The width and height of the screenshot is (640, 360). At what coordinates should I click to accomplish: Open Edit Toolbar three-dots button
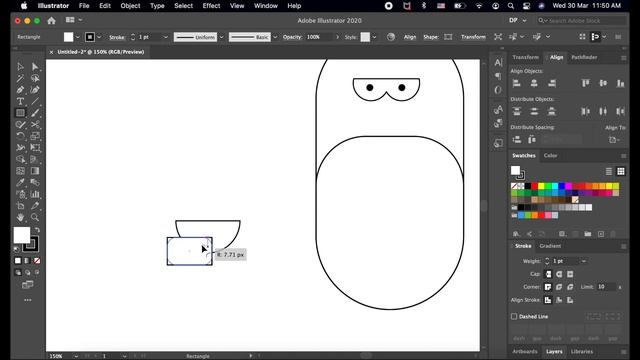click(x=28, y=300)
